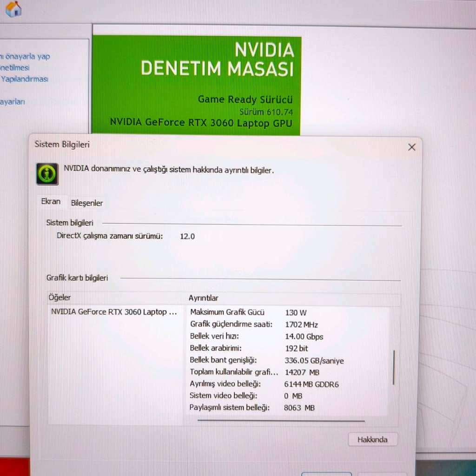The image size is (476, 476).
Task: Click the vertical scrollbar in details list
Action: point(394,367)
